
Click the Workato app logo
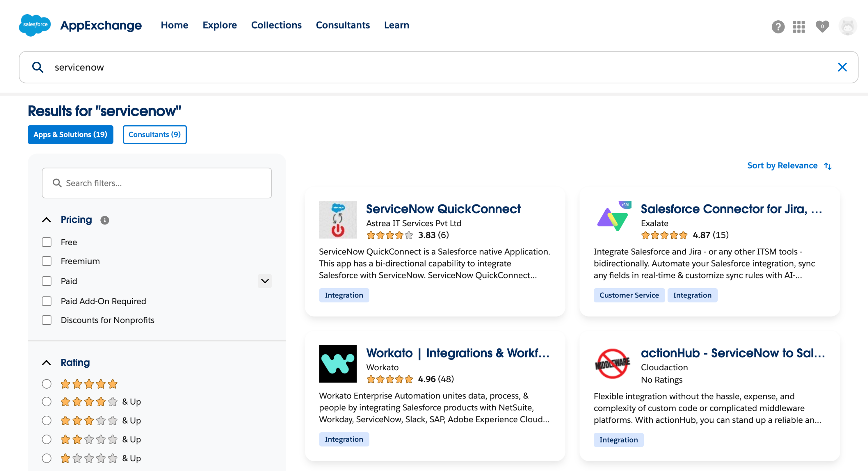(x=338, y=364)
